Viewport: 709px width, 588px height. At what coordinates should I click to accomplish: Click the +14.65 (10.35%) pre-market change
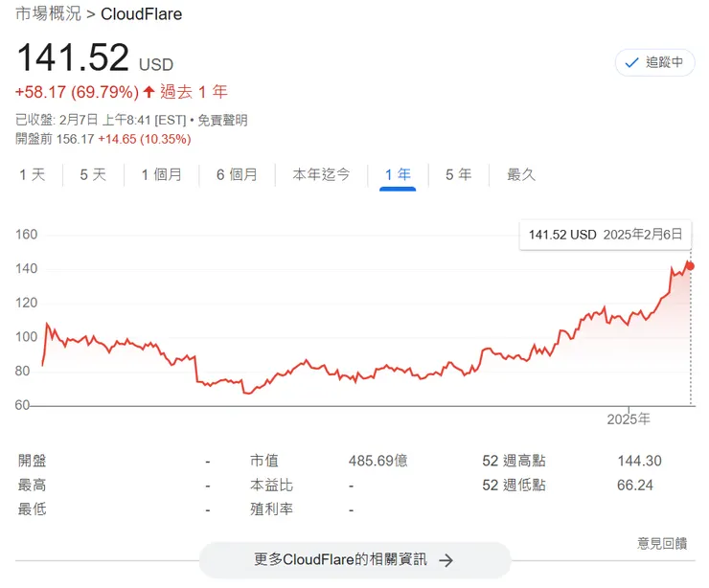(x=145, y=139)
